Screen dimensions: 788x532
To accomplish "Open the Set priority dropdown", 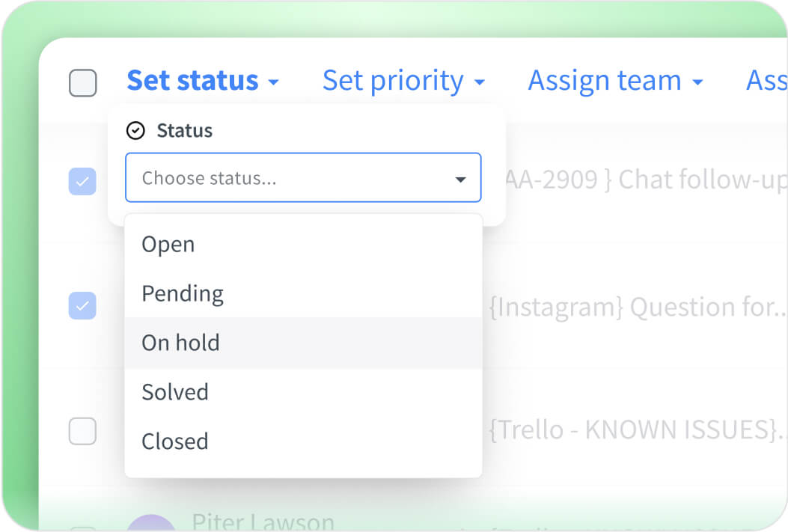I will [392, 81].
